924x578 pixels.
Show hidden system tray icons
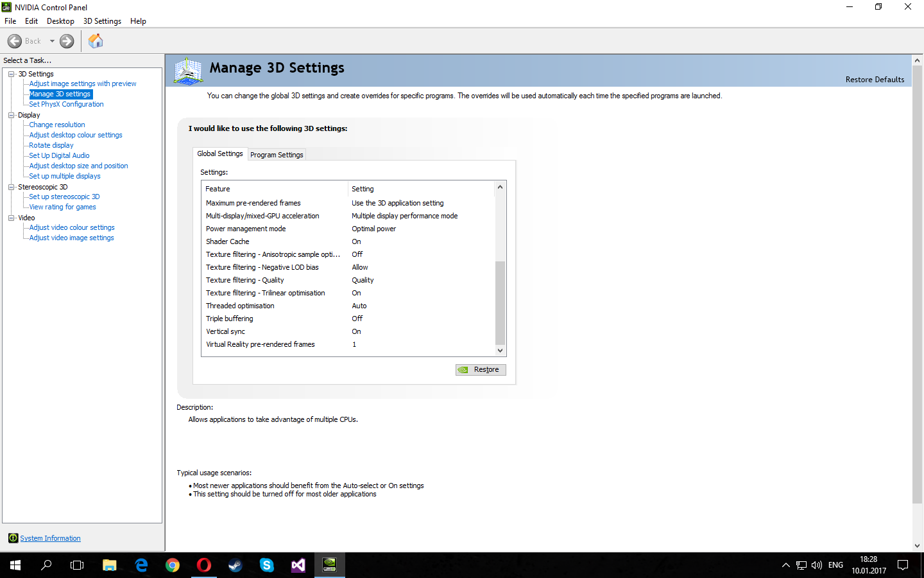click(785, 565)
